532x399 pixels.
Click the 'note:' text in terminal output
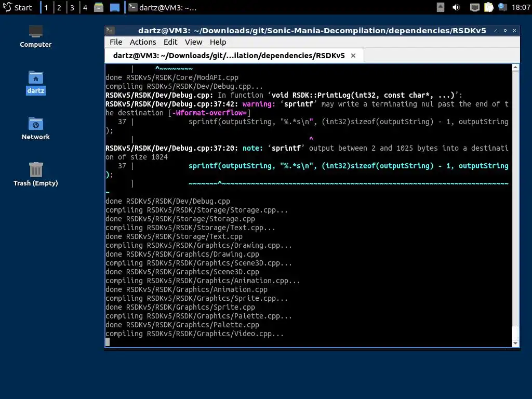pyautogui.click(x=253, y=148)
